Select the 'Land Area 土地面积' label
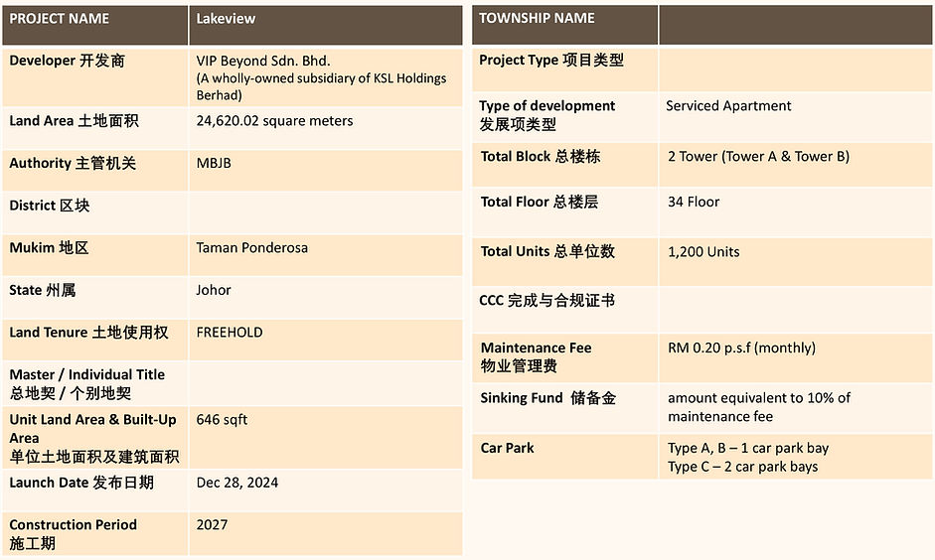 (x=74, y=121)
